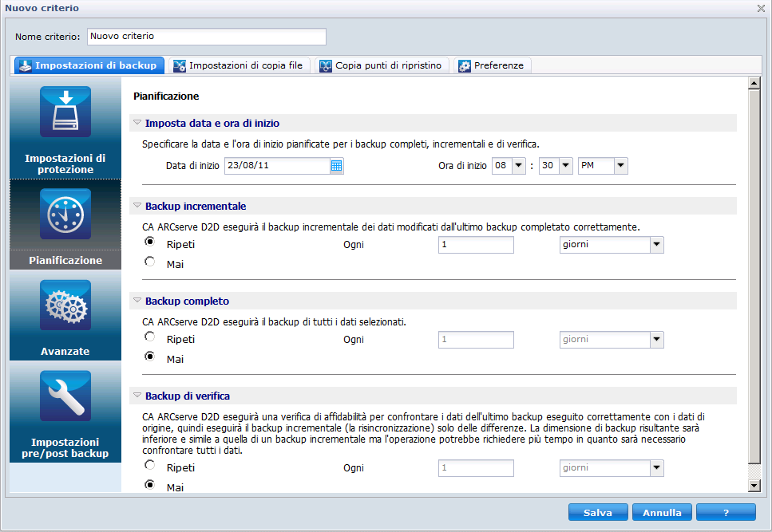The image size is (772, 532).
Task: Click the vertical scrollbar thumb
Action: [x=754, y=277]
